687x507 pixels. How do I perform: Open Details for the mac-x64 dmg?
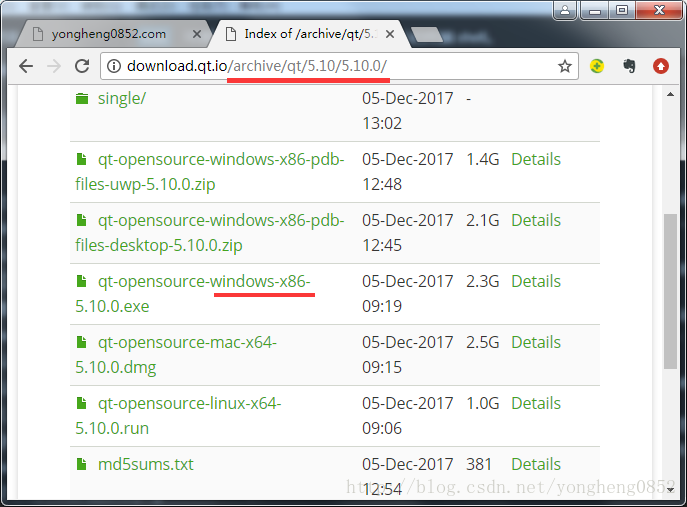[x=536, y=342]
